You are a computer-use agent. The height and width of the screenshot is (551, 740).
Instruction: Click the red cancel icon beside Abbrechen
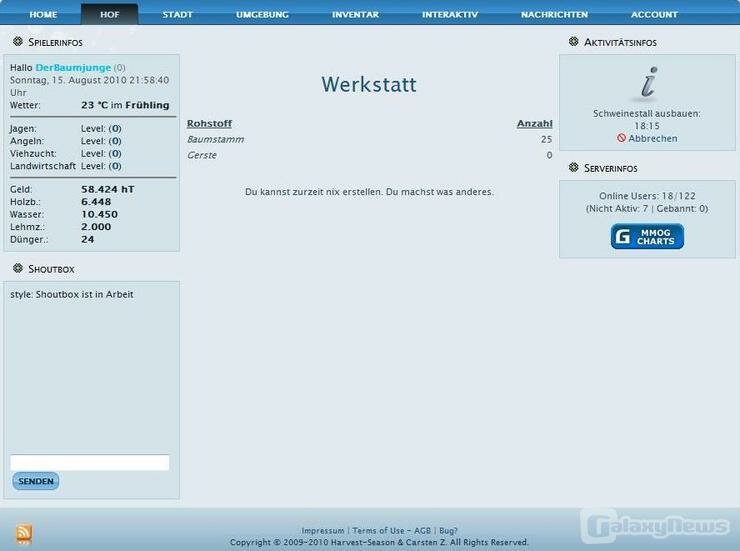coord(621,139)
